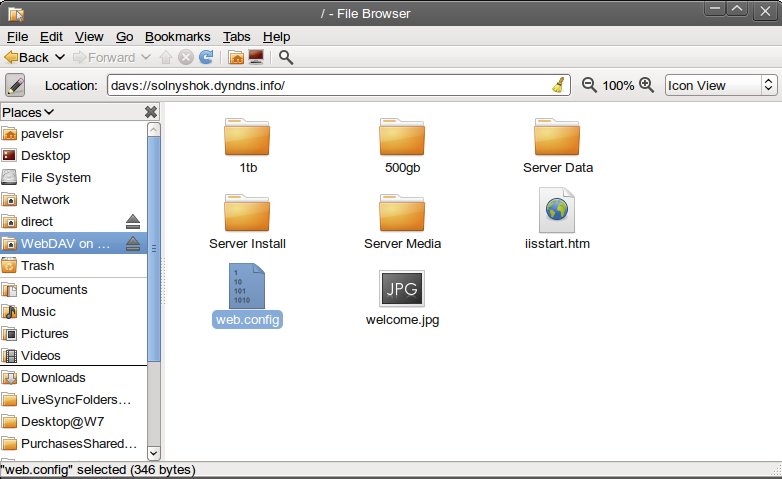Open Videos bookmark in sidebar
The image size is (782, 479).
click(73, 355)
